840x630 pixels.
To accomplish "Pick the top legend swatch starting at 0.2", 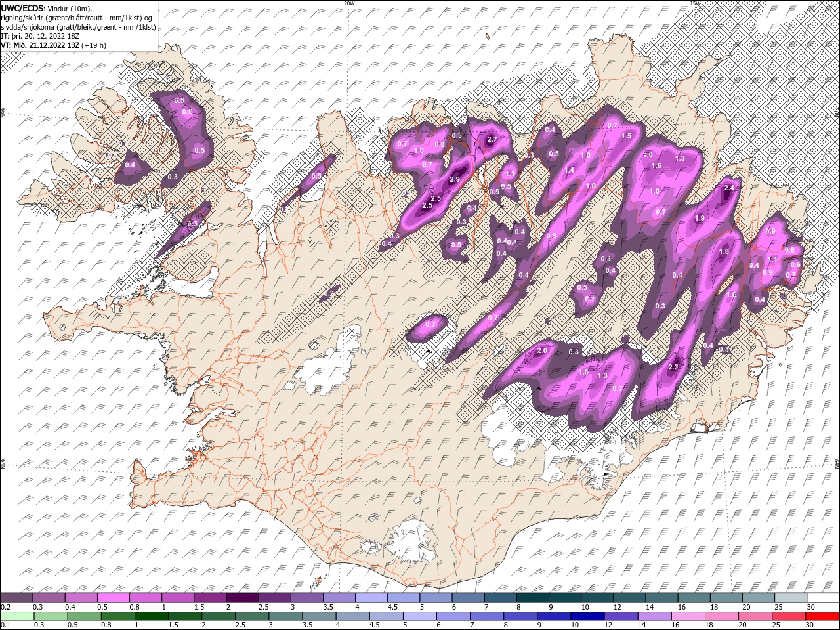I will tap(16, 598).
